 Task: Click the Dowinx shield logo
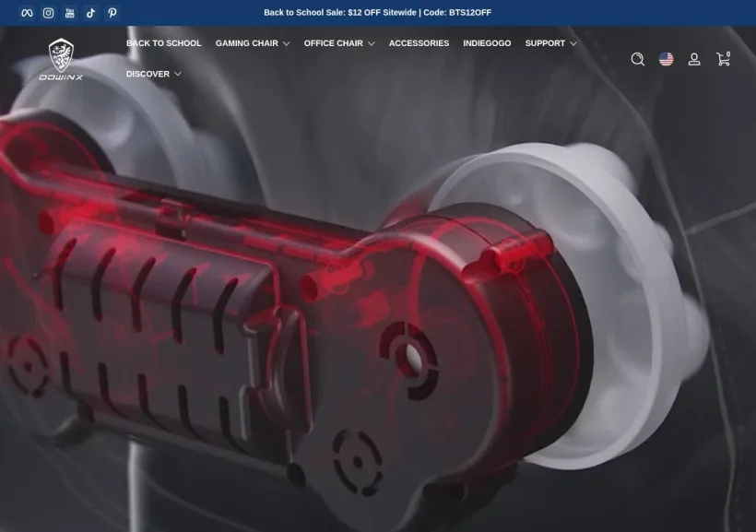61,59
